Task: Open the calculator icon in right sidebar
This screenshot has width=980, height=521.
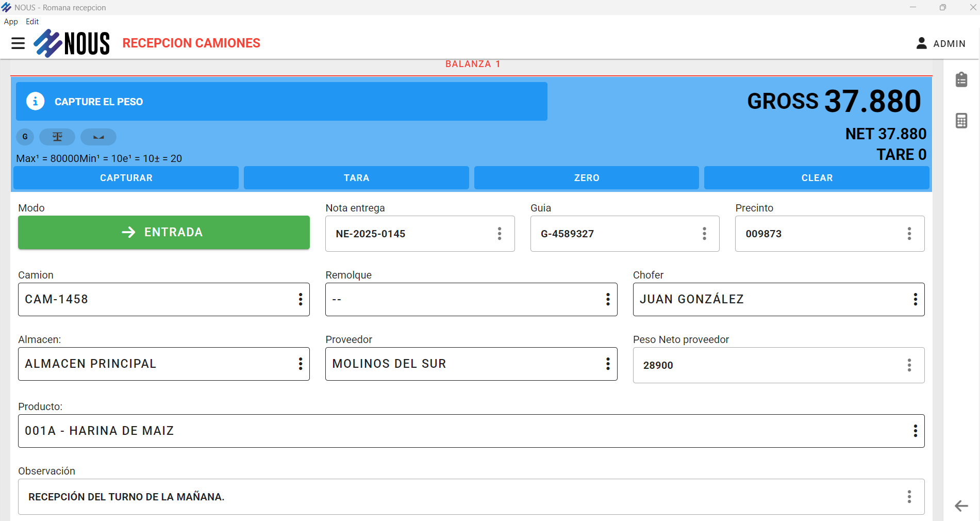Action: [961, 121]
